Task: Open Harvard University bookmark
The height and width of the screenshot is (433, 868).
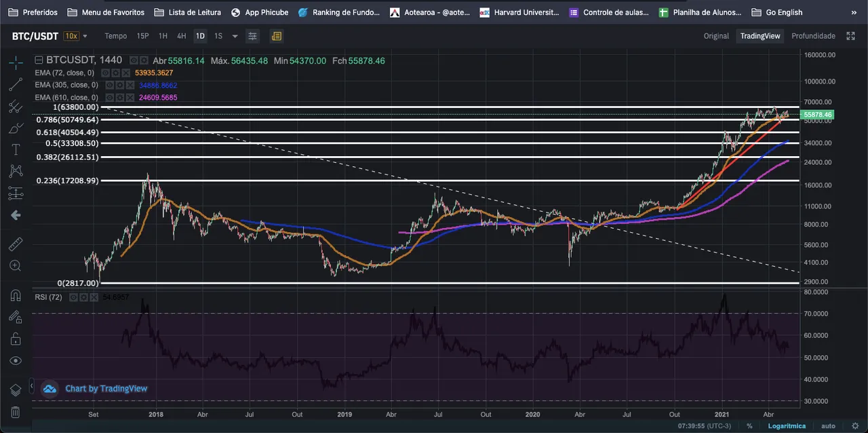Action: [519, 12]
